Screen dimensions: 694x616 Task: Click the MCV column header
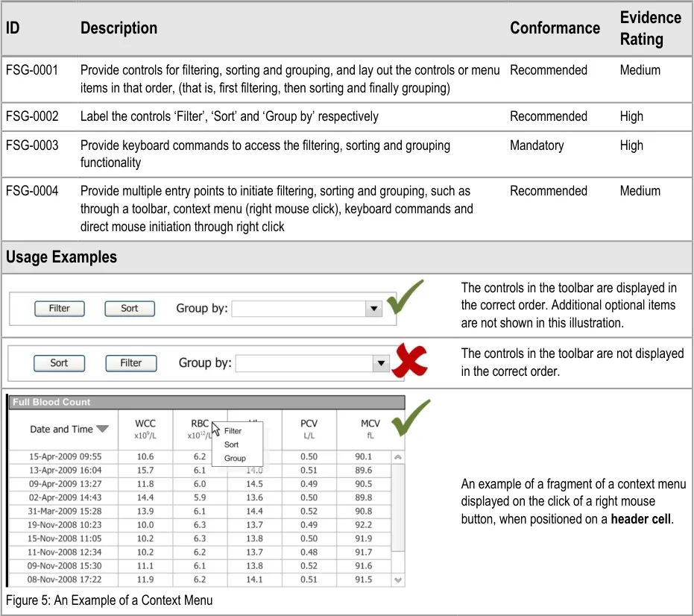tap(370, 429)
